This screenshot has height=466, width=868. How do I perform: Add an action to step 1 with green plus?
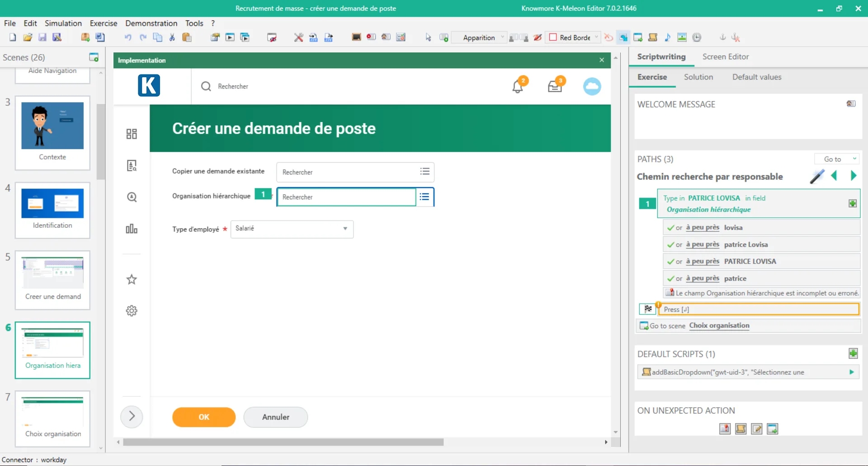click(853, 203)
